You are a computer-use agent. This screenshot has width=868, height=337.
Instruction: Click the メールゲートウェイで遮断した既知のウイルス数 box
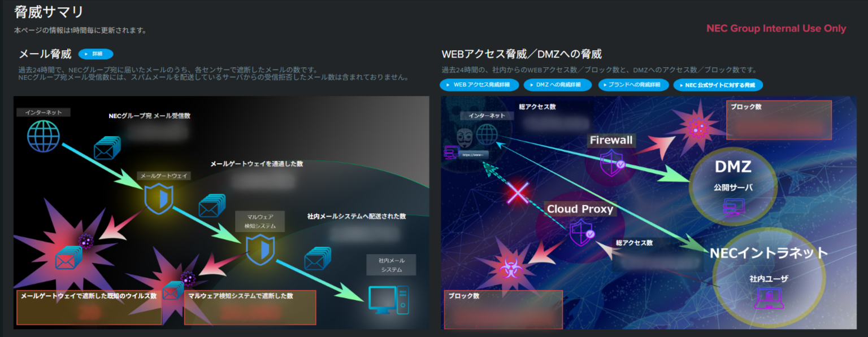coord(89,308)
